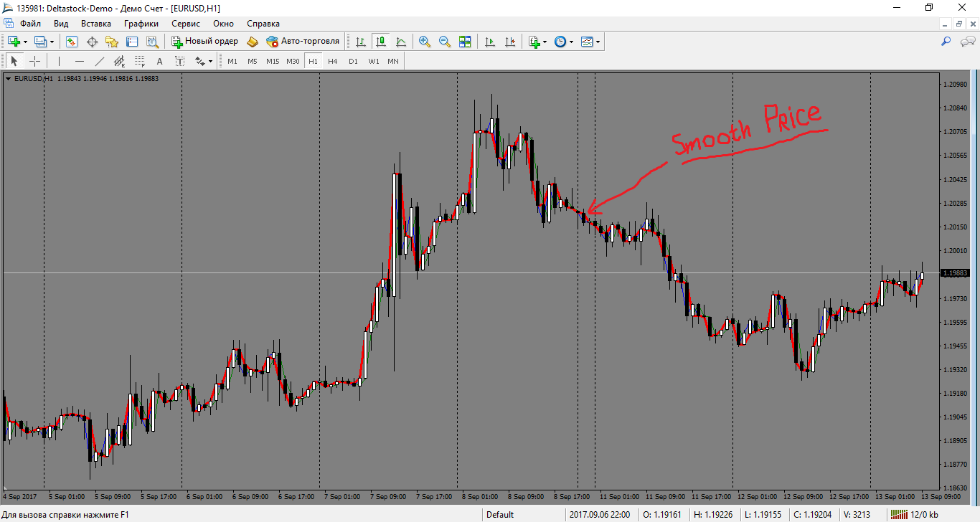Click current price label 1.19883

click(x=954, y=273)
